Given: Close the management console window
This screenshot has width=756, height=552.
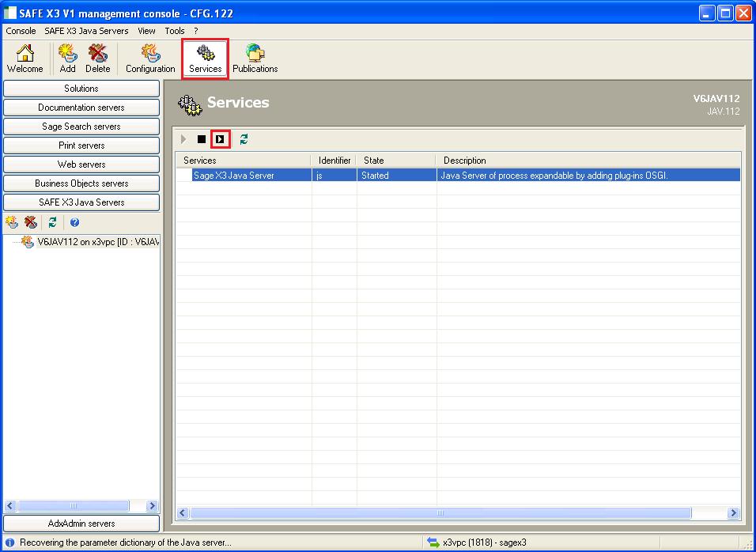Looking at the screenshot, I should pyautogui.click(x=743, y=13).
